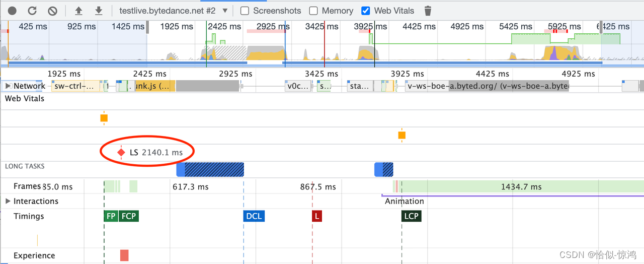Click the v0c network request
The height and width of the screenshot is (264, 644).
click(x=297, y=86)
